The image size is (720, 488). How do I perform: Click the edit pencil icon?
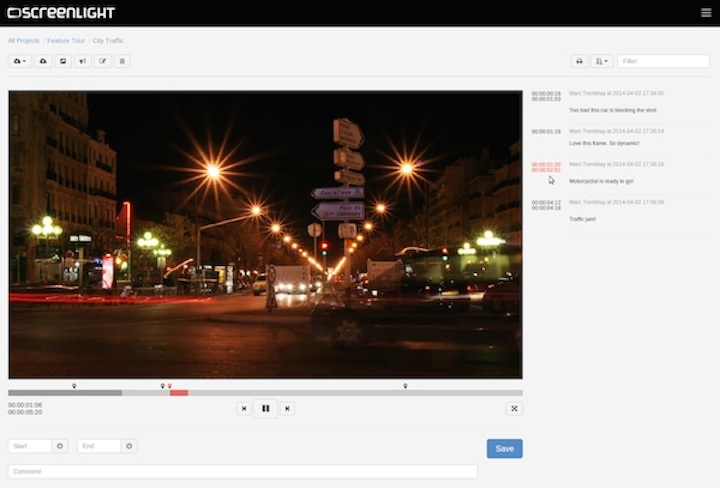tap(102, 61)
